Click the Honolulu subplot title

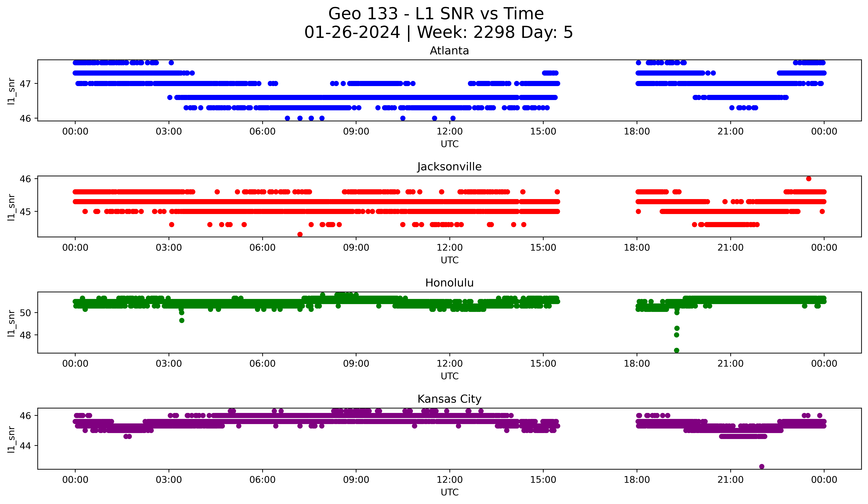(449, 283)
